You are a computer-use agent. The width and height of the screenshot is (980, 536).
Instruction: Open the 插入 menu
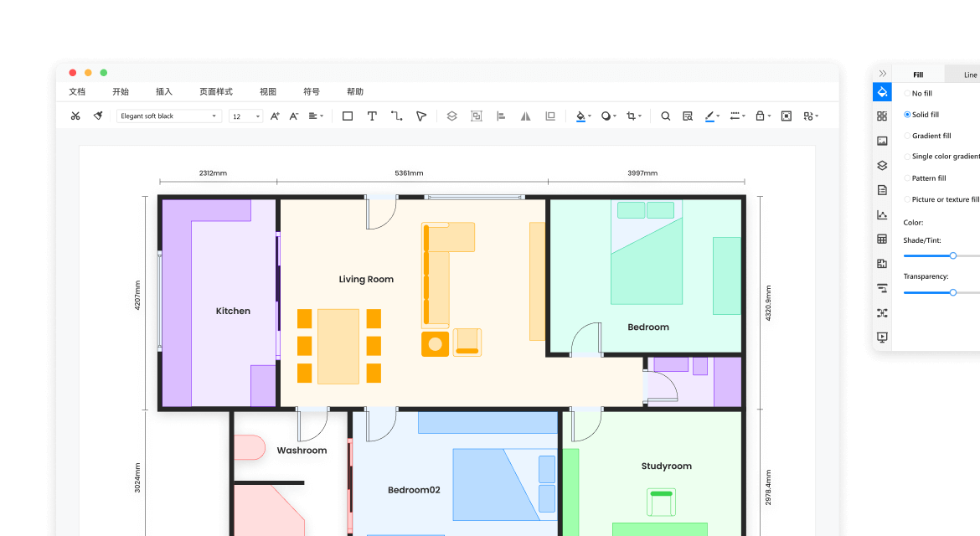pos(164,92)
